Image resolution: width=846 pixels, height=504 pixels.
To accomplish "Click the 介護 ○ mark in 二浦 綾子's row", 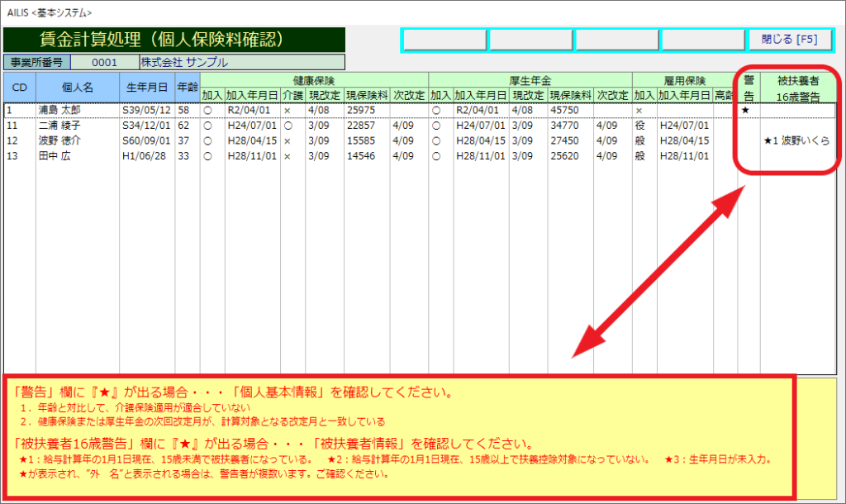I will coord(288,126).
